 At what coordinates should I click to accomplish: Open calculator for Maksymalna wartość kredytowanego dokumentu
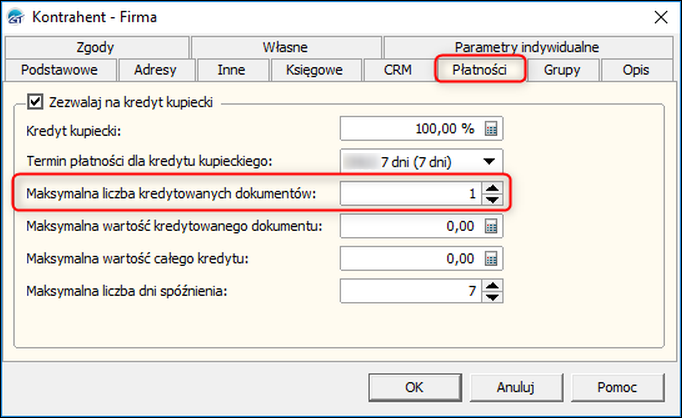[491, 227]
